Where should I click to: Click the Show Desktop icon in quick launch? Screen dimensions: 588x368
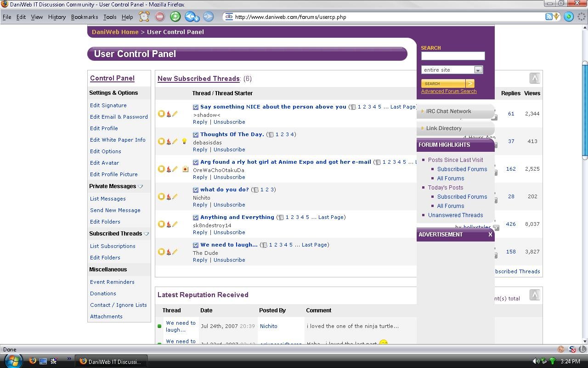tap(43, 361)
